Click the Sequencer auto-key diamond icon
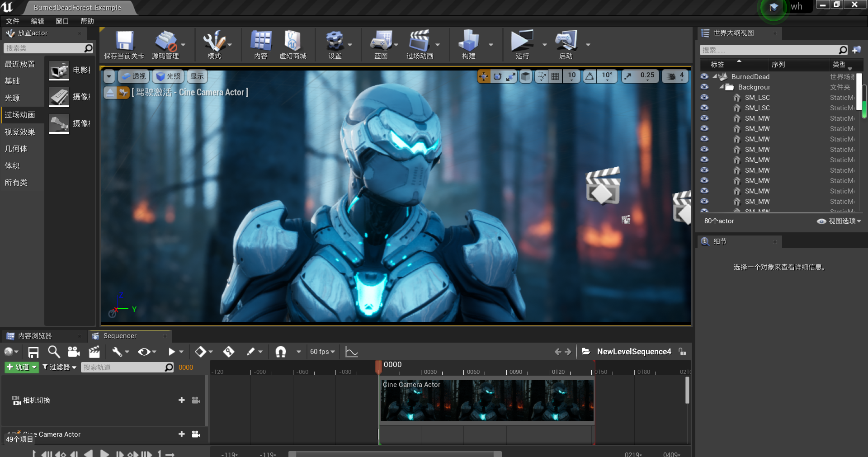 tap(229, 352)
